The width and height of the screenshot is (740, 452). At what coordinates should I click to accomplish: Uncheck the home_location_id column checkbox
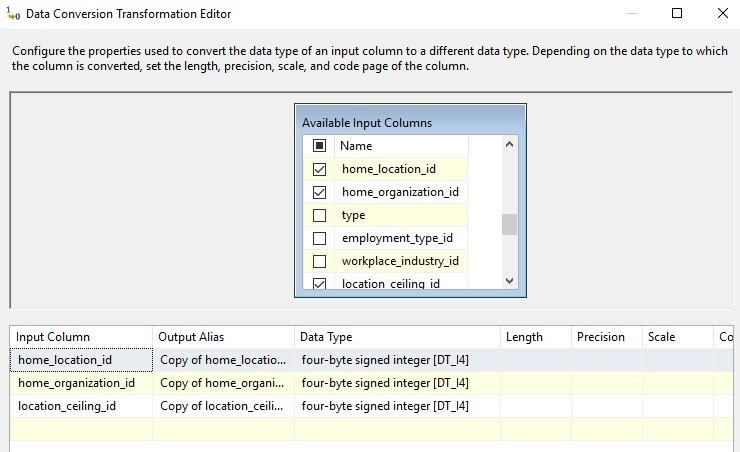click(x=320, y=169)
